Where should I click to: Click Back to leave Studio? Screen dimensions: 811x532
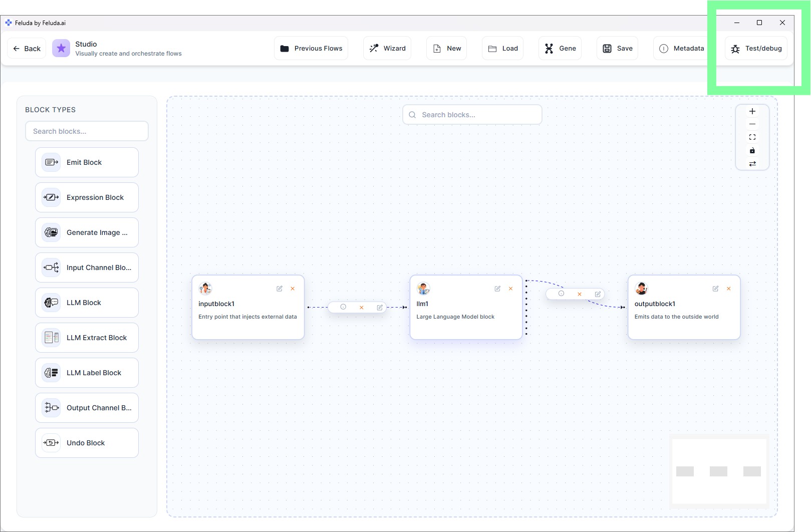pyautogui.click(x=26, y=48)
